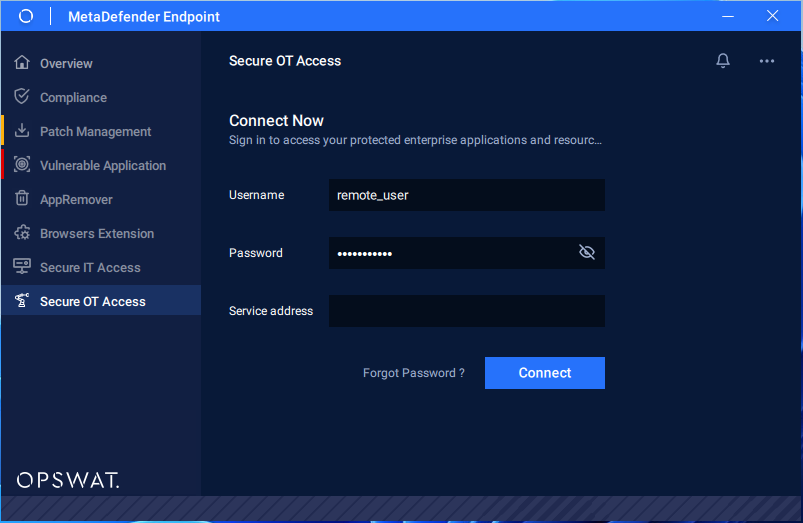Click the AppRemover trash icon
803x523 pixels.
pos(22,198)
